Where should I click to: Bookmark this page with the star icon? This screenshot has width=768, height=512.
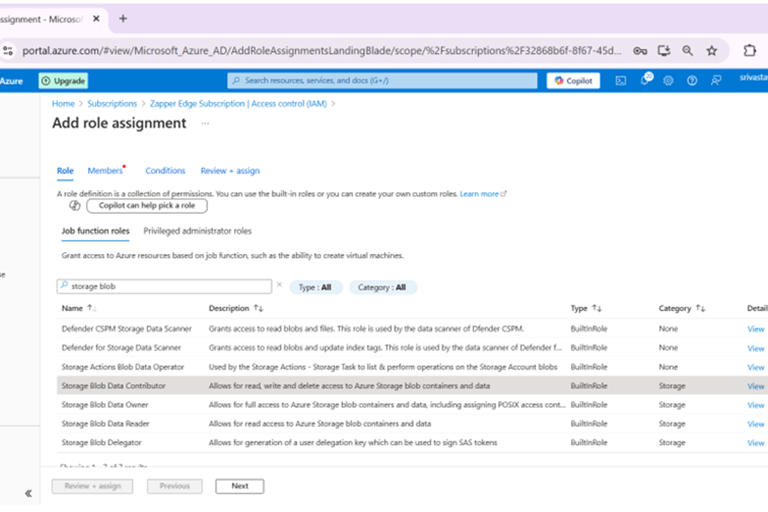coord(712,50)
